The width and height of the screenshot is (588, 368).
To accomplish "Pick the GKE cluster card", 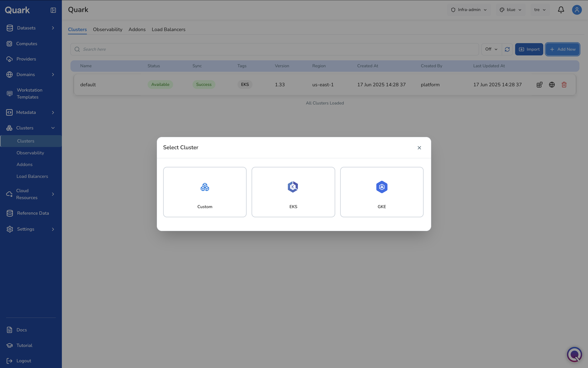I will coord(382,192).
